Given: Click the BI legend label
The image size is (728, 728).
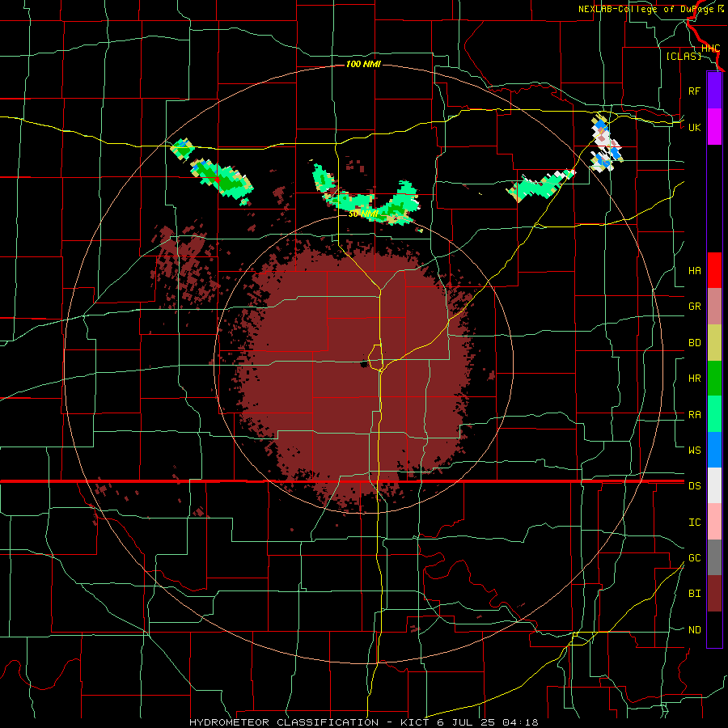Looking at the screenshot, I should pyautogui.click(x=694, y=594).
